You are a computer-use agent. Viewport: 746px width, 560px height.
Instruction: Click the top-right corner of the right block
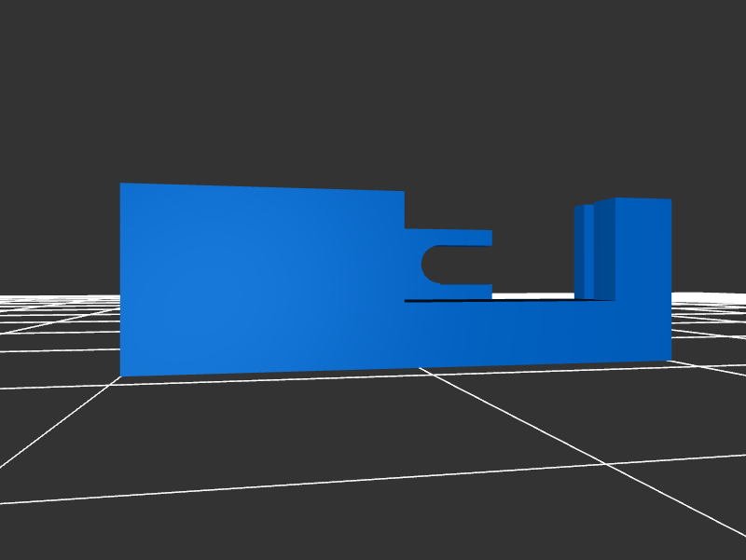click(670, 199)
